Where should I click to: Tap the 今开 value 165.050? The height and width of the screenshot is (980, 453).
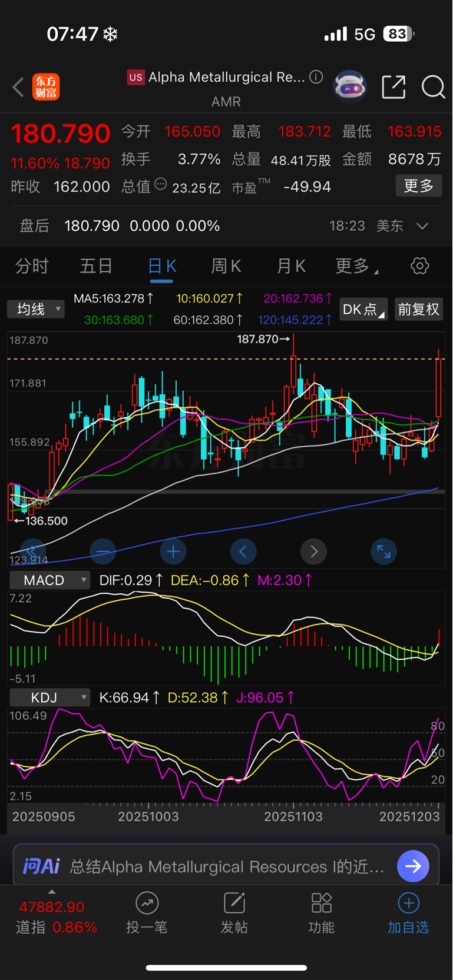pos(192,132)
